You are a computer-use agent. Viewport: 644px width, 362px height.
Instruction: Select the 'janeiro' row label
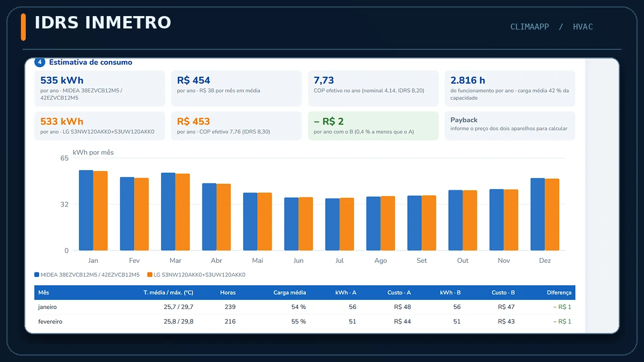(x=47, y=307)
